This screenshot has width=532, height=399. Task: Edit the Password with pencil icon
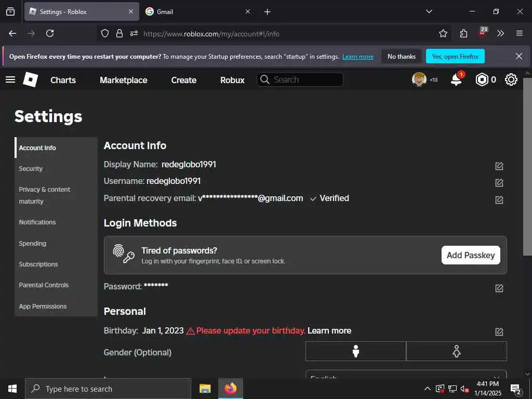tap(499, 288)
